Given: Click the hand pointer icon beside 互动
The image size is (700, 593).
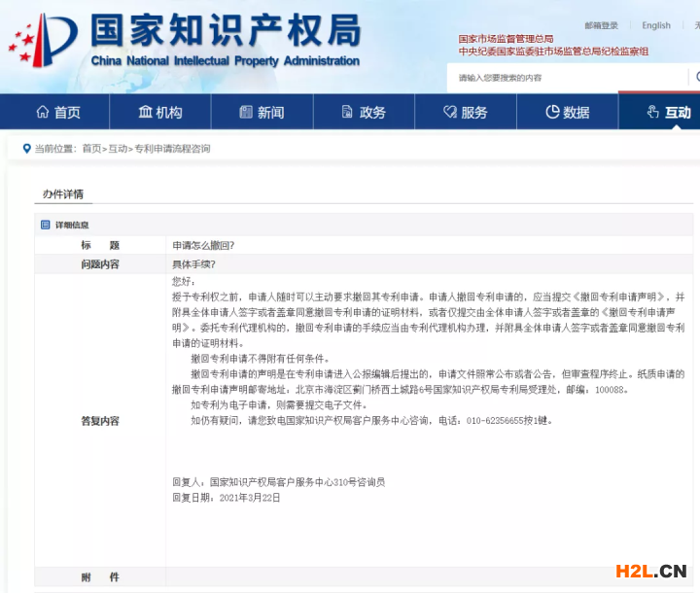Looking at the screenshot, I should click(x=653, y=112).
